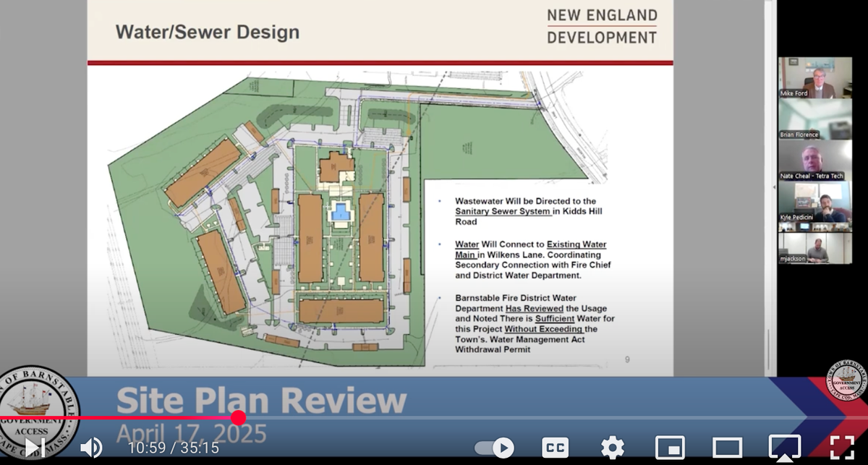This screenshot has width=868, height=465.
Task: Enable theater mode view
Action: [x=727, y=448]
